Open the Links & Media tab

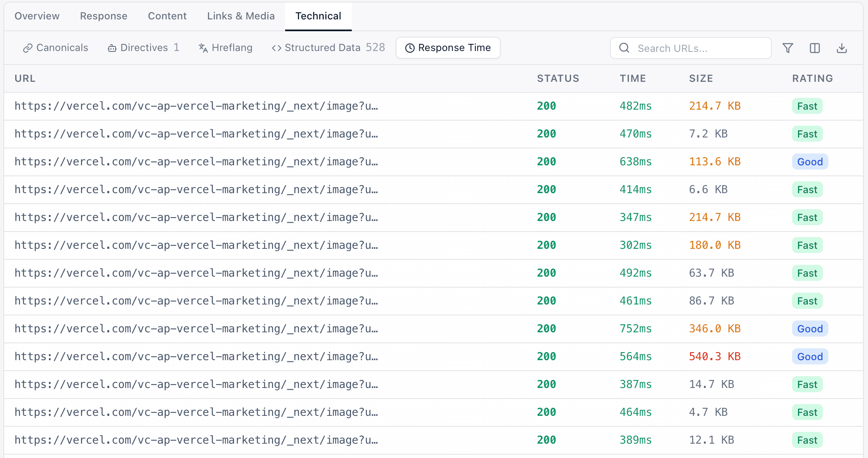pyautogui.click(x=241, y=16)
